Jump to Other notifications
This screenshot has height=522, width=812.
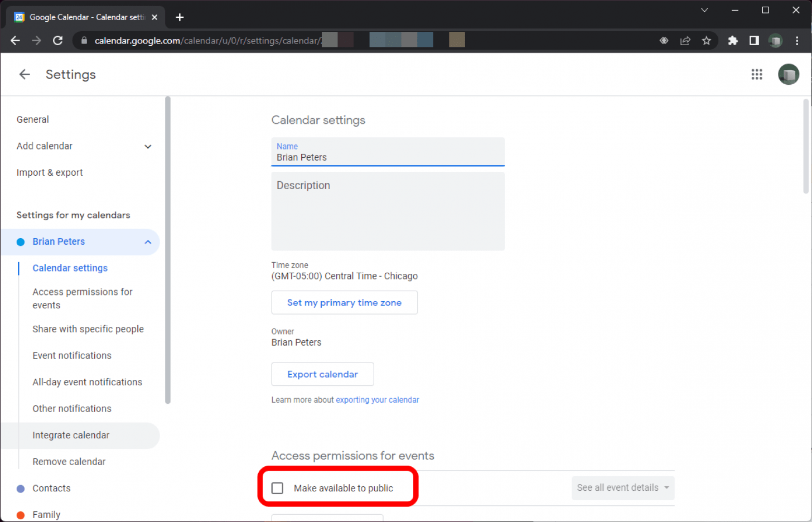pos(72,409)
